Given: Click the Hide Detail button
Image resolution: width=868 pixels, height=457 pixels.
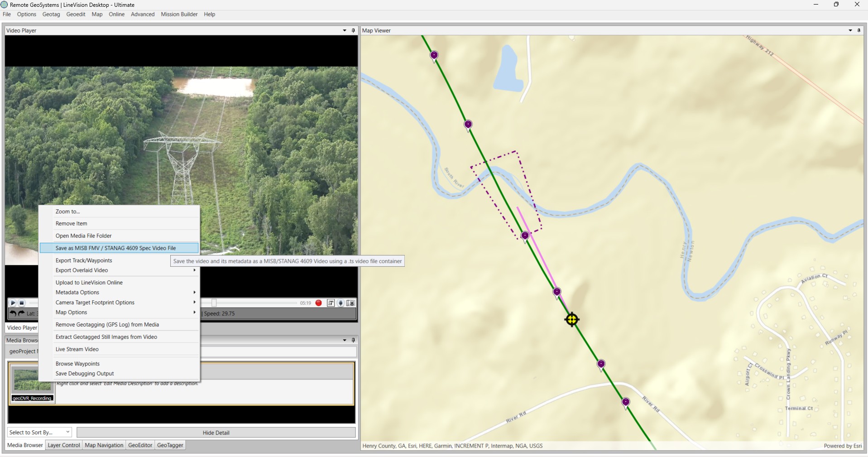Looking at the screenshot, I should click(216, 432).
